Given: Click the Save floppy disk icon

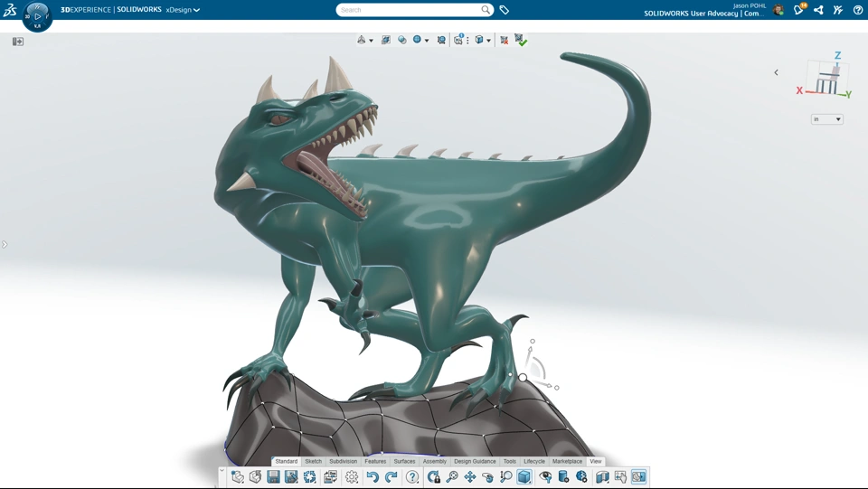Looking at the screenshot, I should 273,477.
